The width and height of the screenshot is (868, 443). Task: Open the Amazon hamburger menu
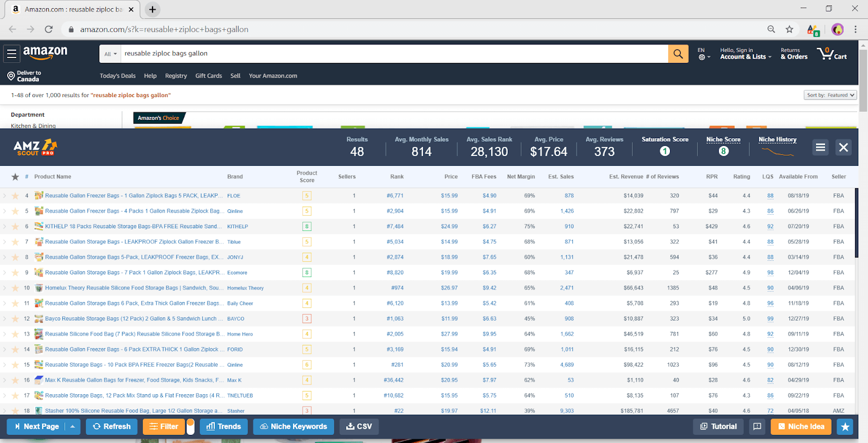11,54
